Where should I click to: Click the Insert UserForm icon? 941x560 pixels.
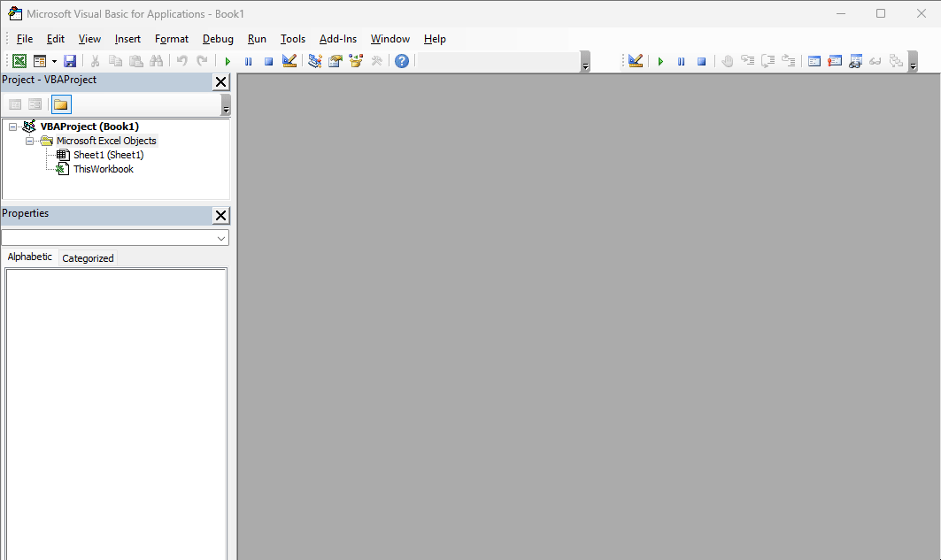(x=40, y=61)
